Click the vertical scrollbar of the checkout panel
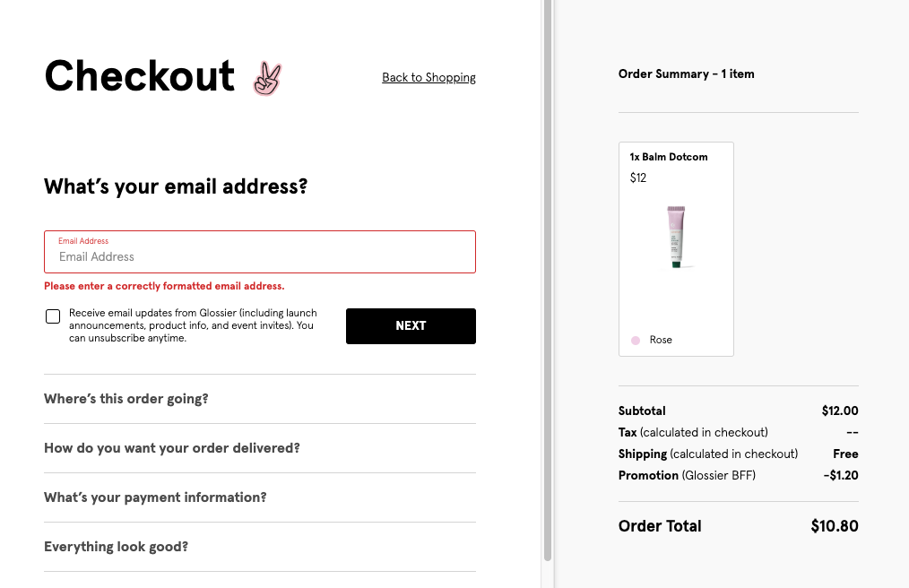 point(547,269)
